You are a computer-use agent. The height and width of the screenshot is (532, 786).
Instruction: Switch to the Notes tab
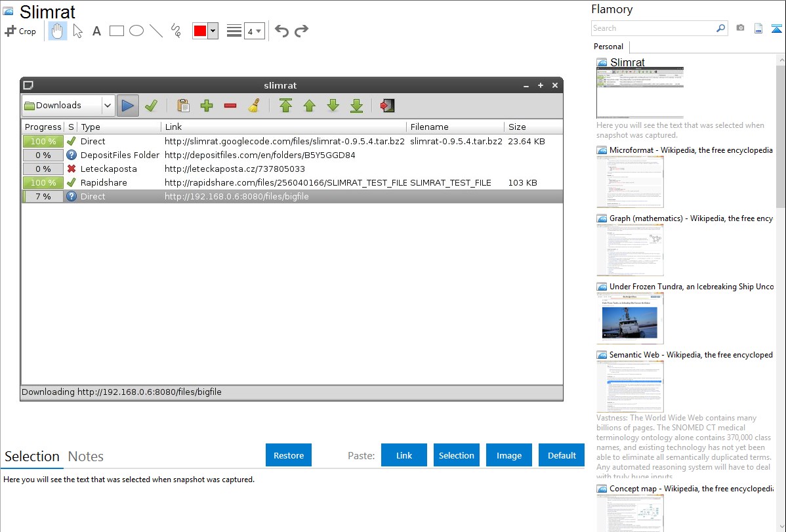click(86, 457)
